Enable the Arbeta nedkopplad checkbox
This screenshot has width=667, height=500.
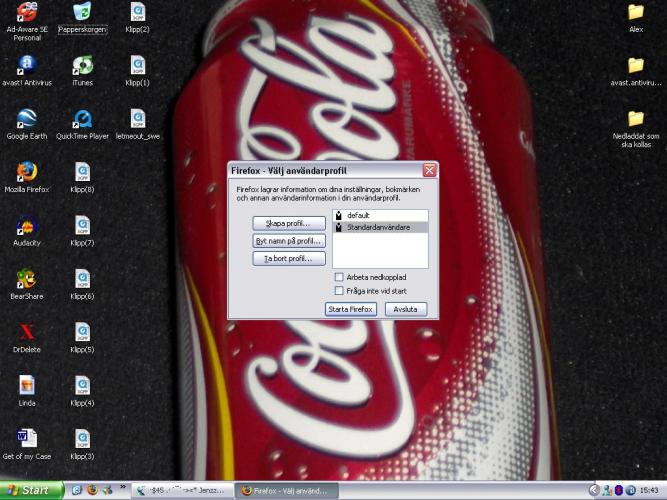tap(339, 277)
